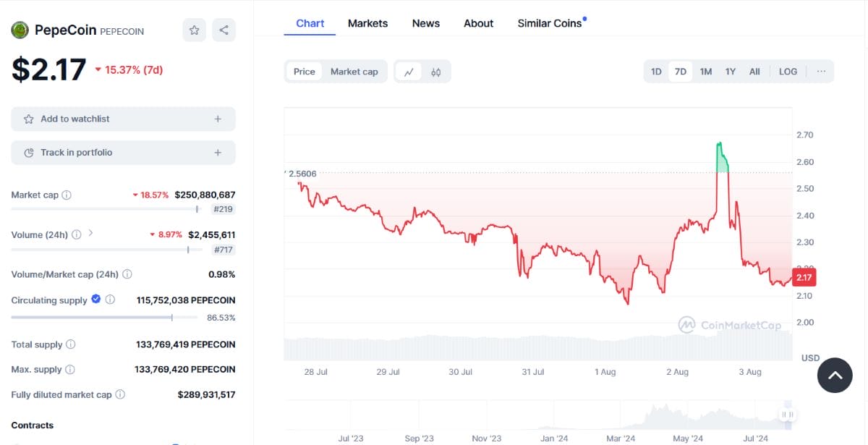Click the plus icon on Add to watchlist
868x445 pixels.
218,119
